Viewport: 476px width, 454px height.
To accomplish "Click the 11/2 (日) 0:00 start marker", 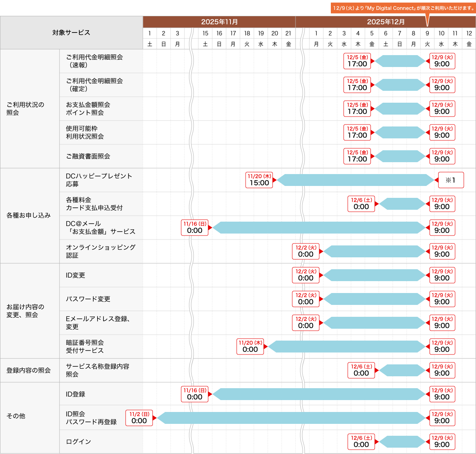I will [139, 418].
